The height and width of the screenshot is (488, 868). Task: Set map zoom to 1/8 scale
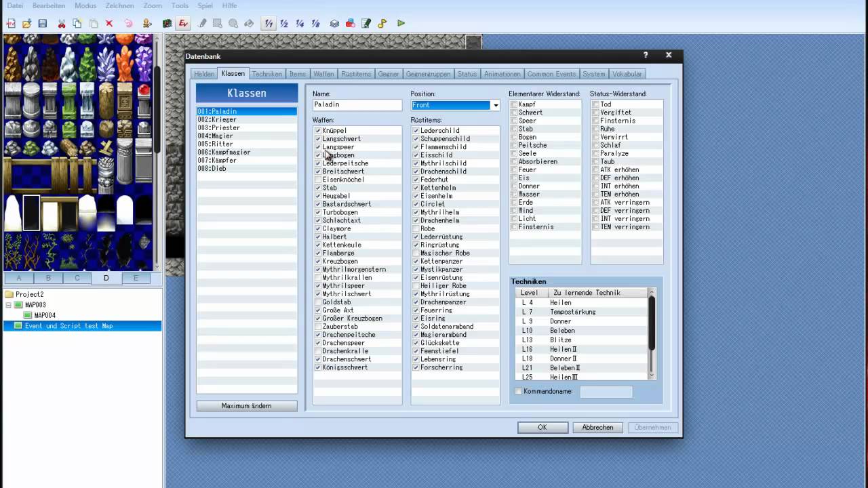point(315,23)
